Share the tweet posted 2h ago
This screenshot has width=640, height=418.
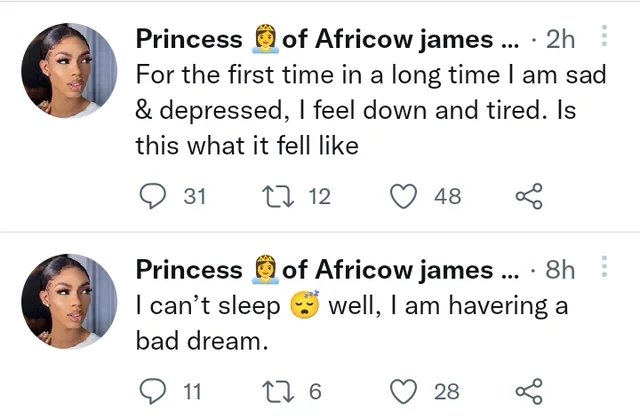[529, 196]
